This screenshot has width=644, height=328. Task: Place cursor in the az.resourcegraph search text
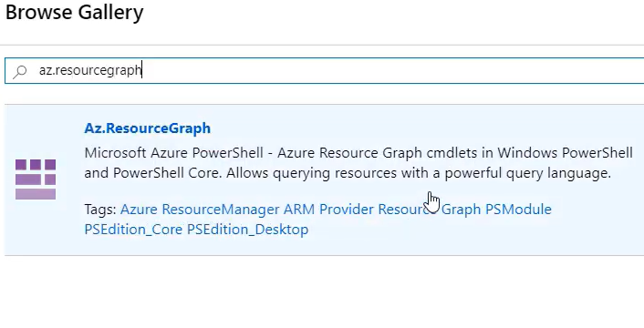coord(90,70)
